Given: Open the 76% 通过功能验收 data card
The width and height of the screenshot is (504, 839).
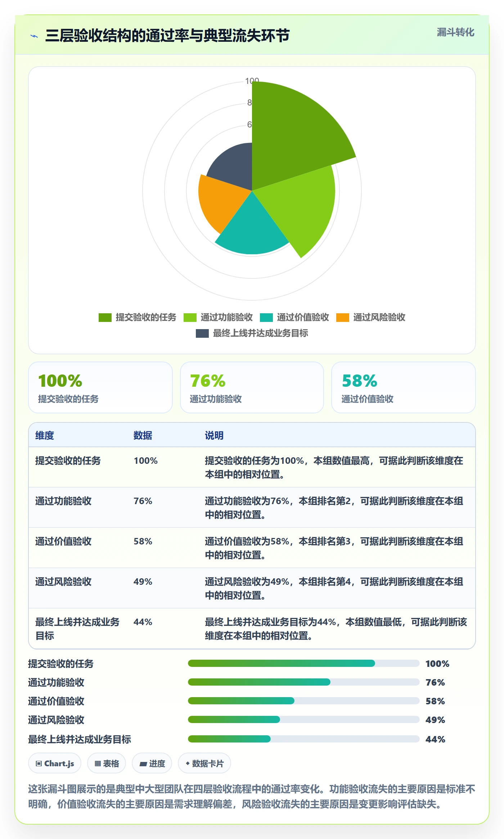Looking at the screenshot, I should tap(252, 387).
